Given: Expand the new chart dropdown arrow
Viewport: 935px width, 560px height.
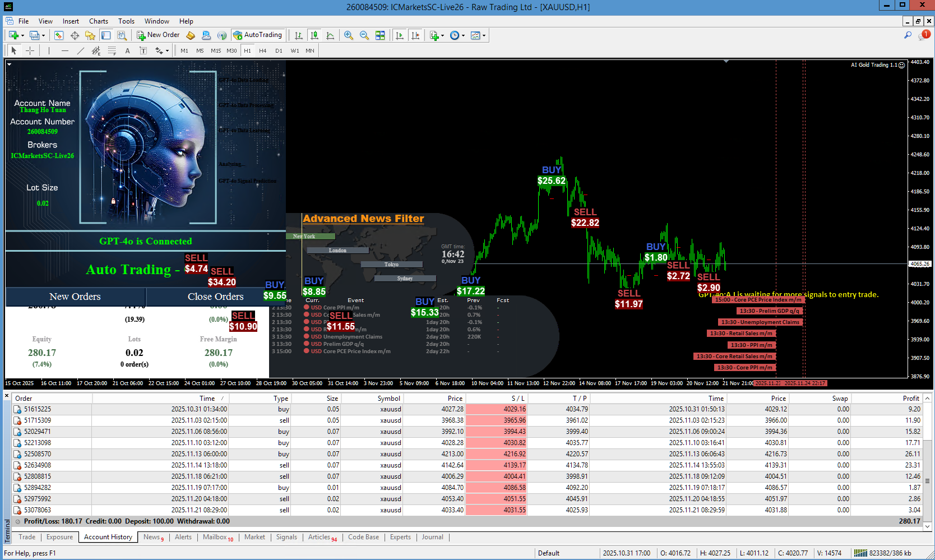Looking at the screenshot, I should tap(22, 35).
